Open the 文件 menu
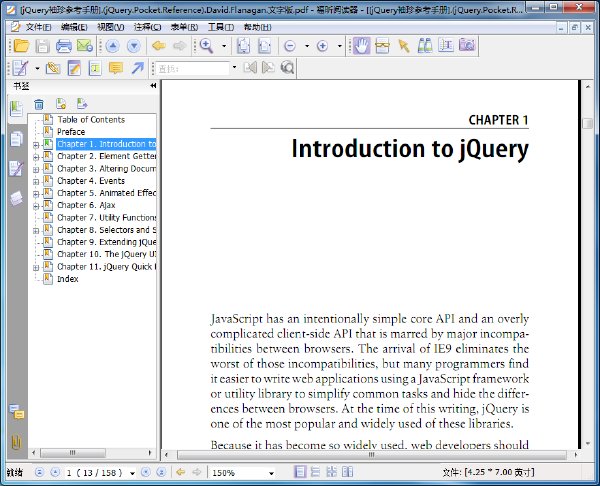The height and width of the screenshot is (486, 600). tap(38, 27)
